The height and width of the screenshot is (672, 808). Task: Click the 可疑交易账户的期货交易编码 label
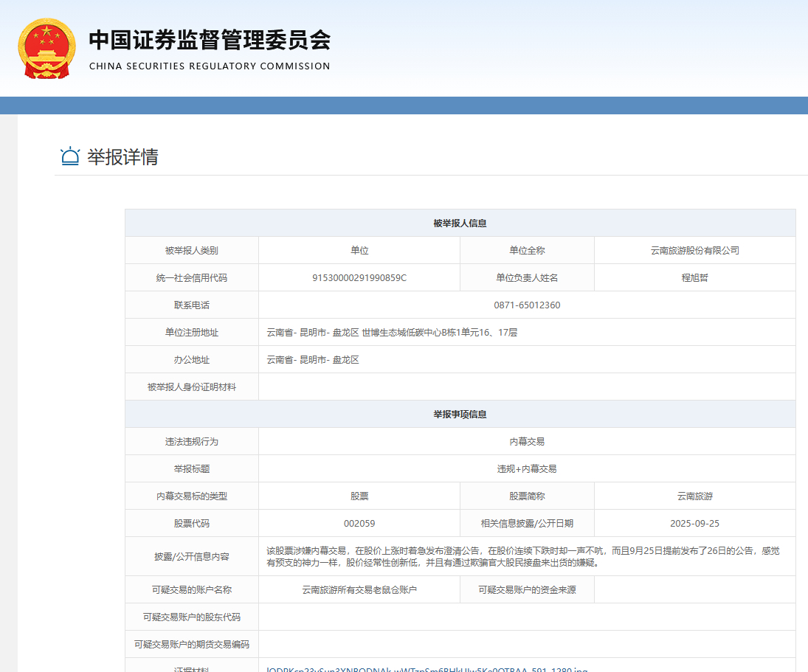[x=192, y=644]
